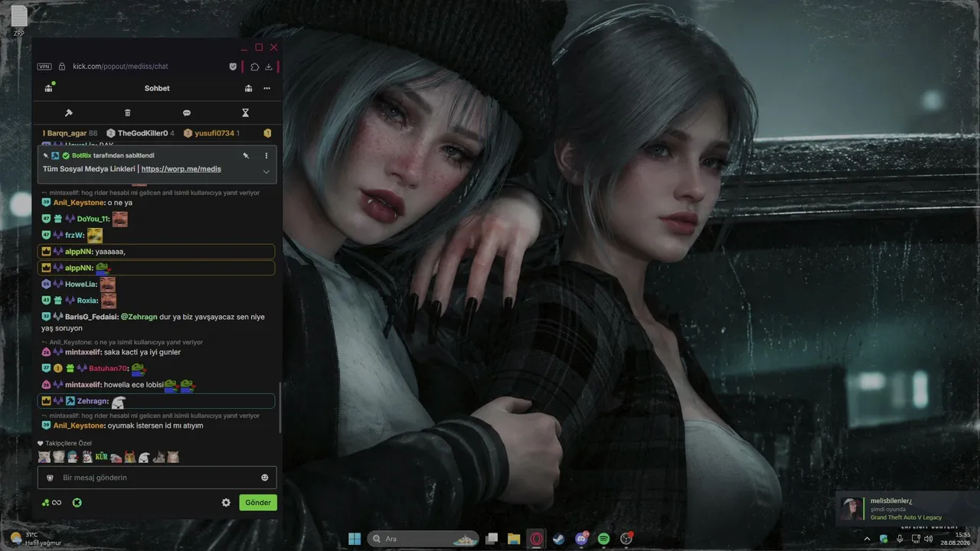Click the @Zehragn mention in BarisG_Fedaisi's message

pyautogui.click(x=139, y=317)
